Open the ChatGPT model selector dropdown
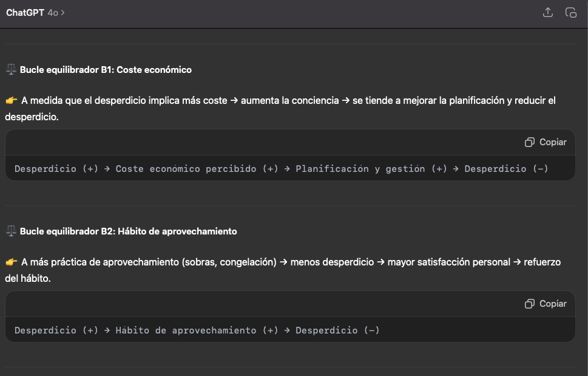Image resolution: width=588 pixels, height=376 pixels. click(35, 13)
